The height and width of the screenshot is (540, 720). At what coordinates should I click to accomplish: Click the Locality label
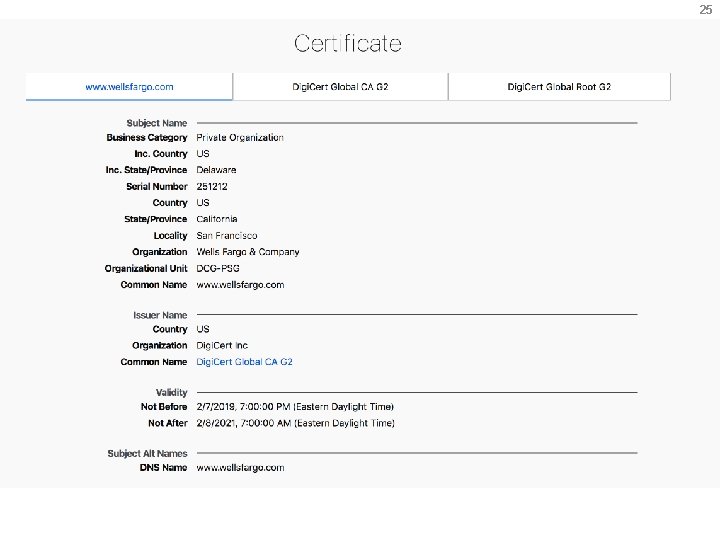pyautogui.click(x=170, y=236)
